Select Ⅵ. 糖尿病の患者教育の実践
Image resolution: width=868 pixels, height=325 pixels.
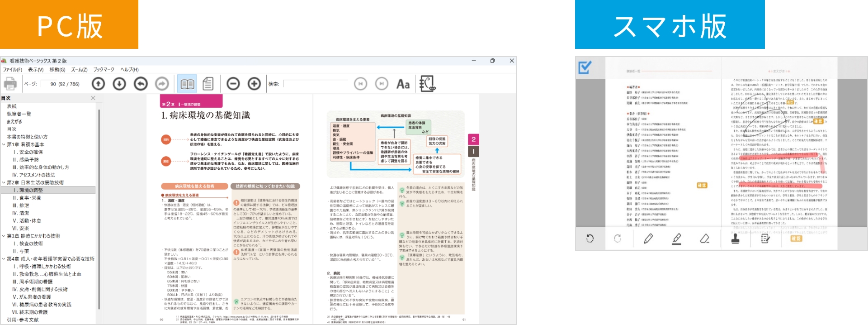[x=42, y=305]
